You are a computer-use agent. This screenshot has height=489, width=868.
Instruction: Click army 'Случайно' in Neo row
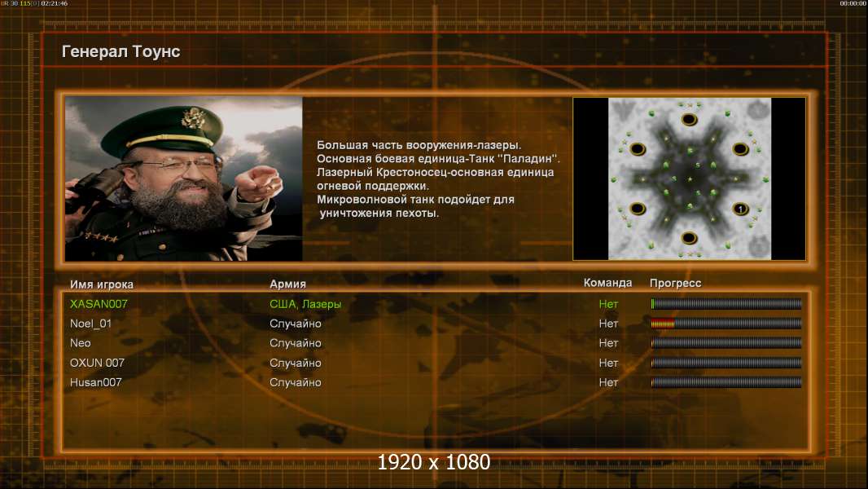(295, 343)
